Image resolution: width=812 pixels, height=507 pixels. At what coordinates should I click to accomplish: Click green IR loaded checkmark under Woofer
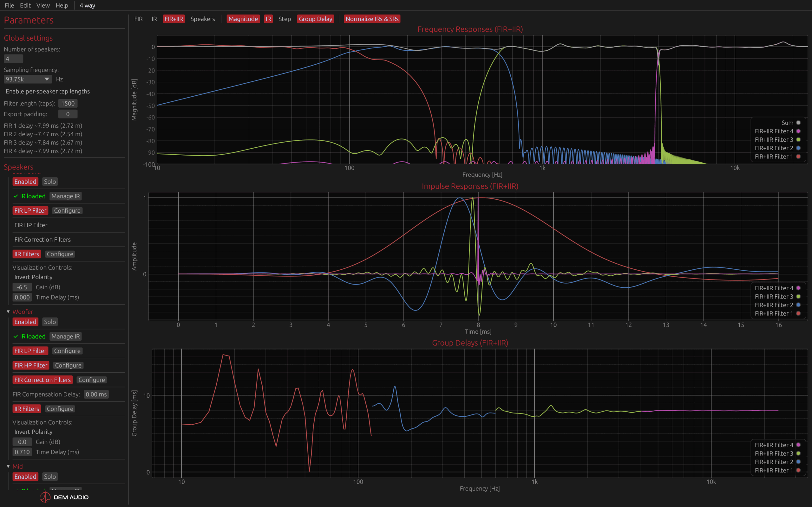click(x=16, y=336)
